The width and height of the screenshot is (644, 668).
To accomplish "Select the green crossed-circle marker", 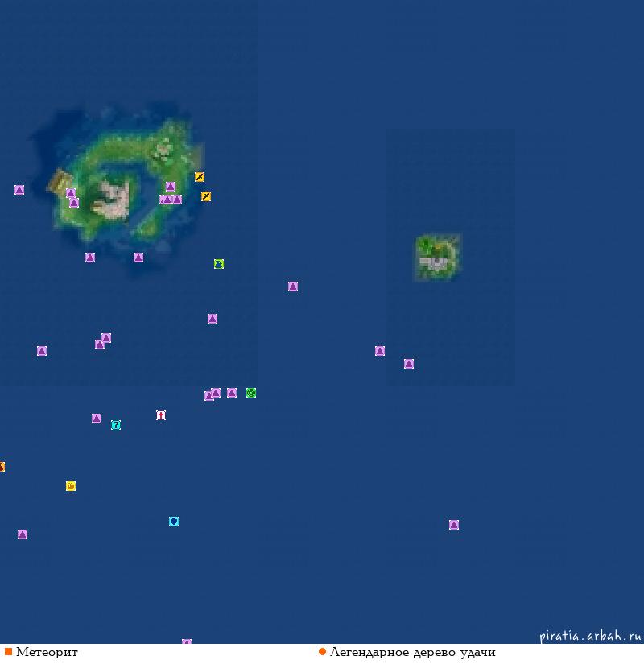I will (251, 393).
